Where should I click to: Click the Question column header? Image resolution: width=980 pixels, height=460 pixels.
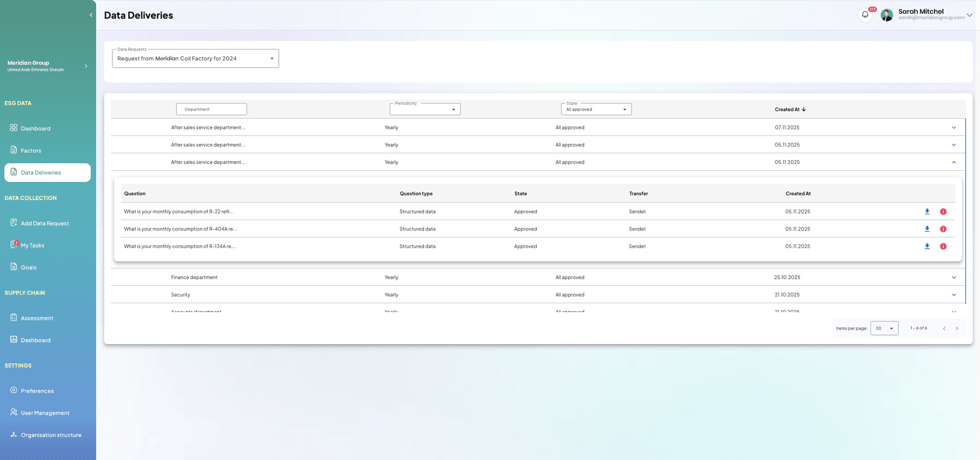pyautogui.click(x=135, y=194)
